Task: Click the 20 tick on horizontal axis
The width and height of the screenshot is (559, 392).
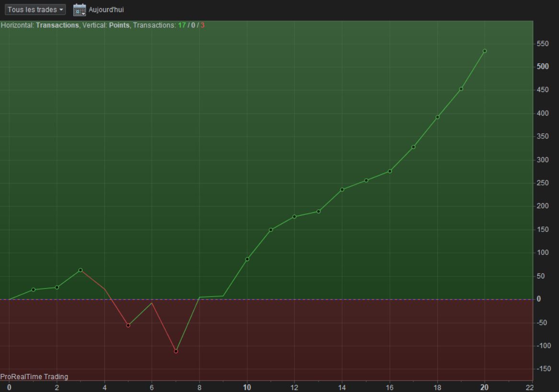Action: point(484,387)
